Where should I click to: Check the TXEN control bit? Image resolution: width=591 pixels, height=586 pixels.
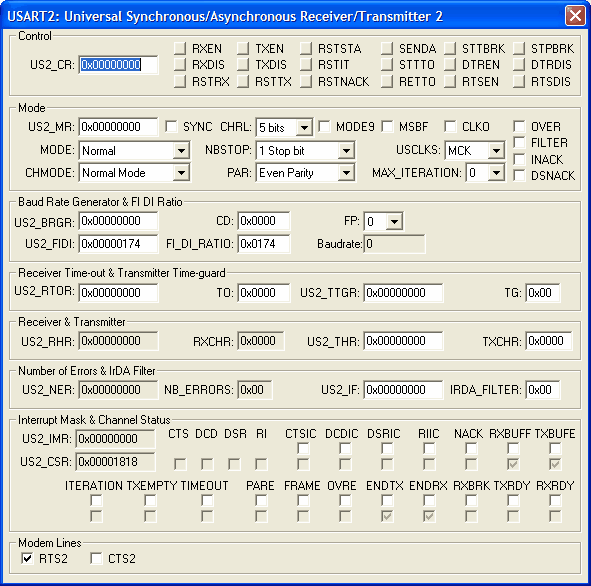click(x=243, y=49)
